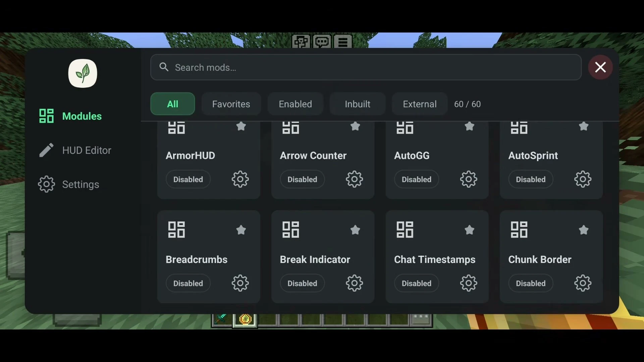Image resolution: width=644 pixels, height=362 pixels.
Task: Favorite the Chunk Border module star
Action: 584,230
